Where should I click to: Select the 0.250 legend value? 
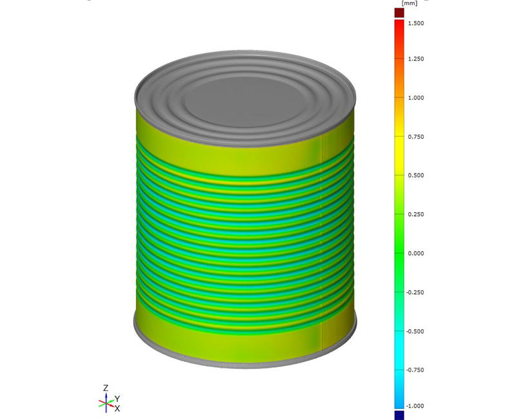click(x=416, y=214)
